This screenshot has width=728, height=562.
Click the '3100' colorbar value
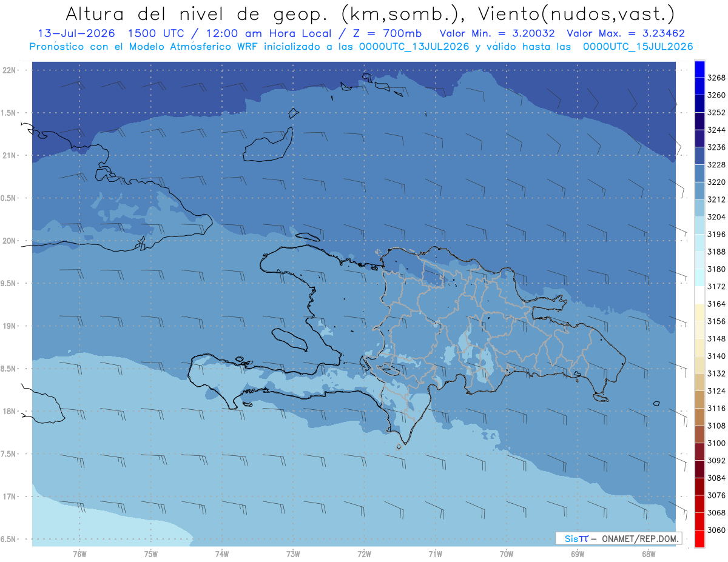pyautogui.click(x=716, y=443)
